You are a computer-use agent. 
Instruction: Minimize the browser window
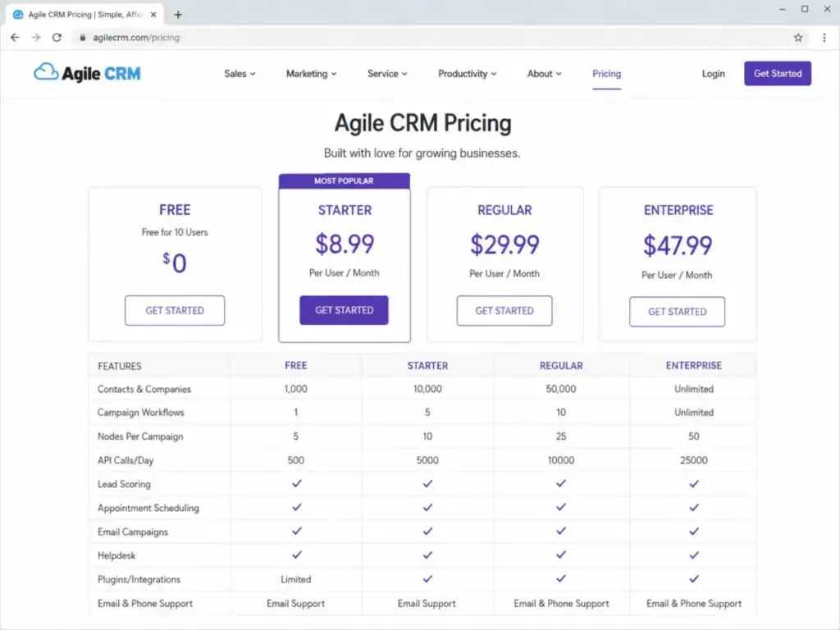point(782,9)
